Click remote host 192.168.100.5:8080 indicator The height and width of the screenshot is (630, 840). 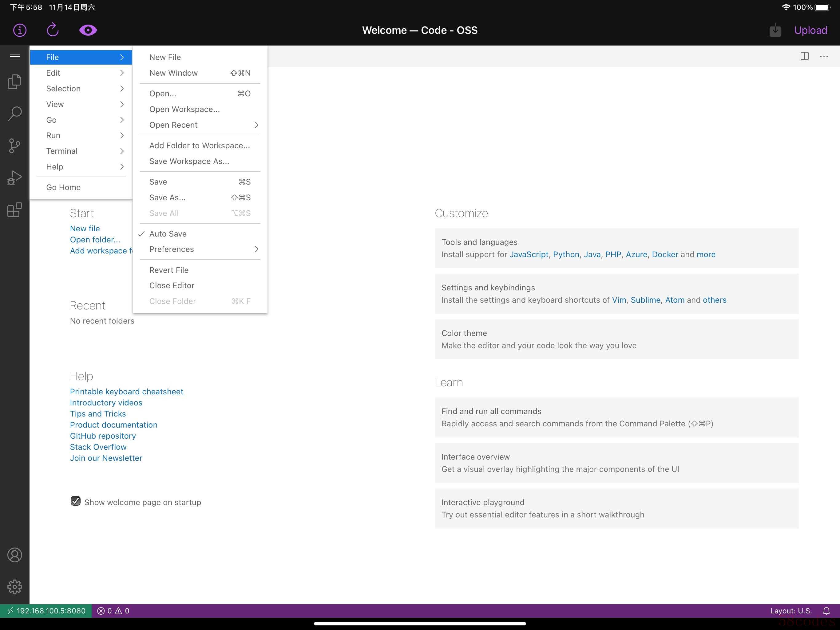coord(46,611)
